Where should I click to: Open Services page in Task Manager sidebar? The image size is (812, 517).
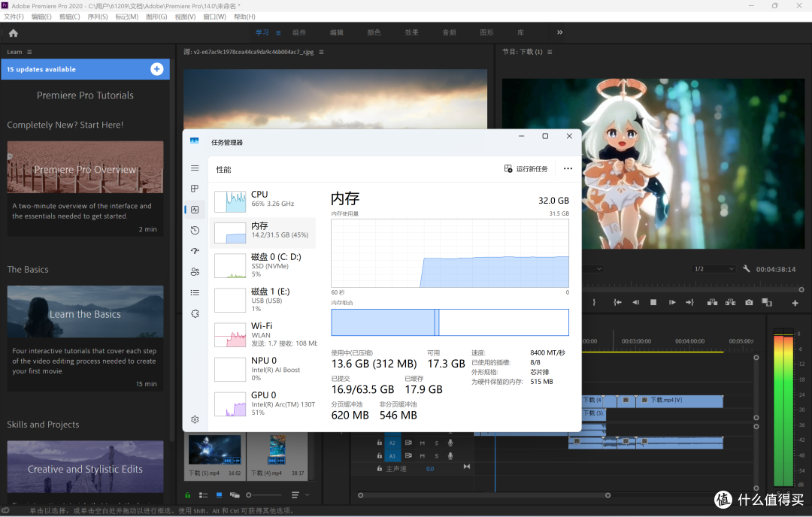click(x=195, y=313)
